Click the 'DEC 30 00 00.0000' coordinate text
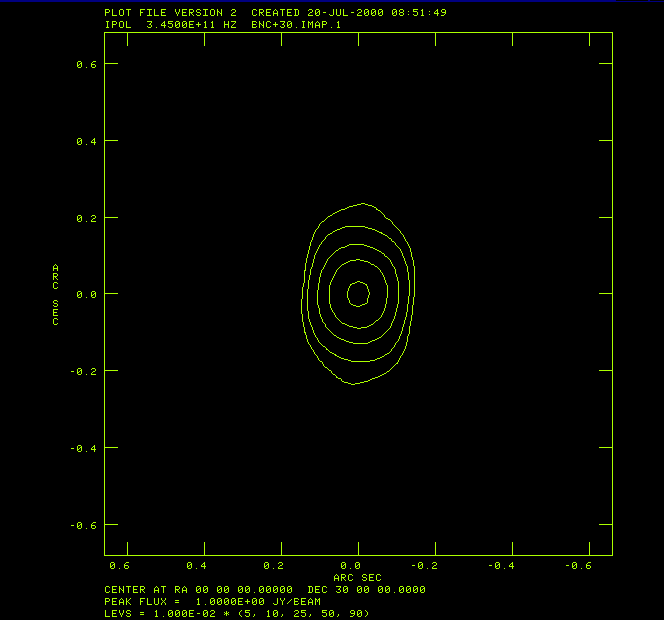The height and width of the screenshot is (620, 664). click(x=366, y=590)
